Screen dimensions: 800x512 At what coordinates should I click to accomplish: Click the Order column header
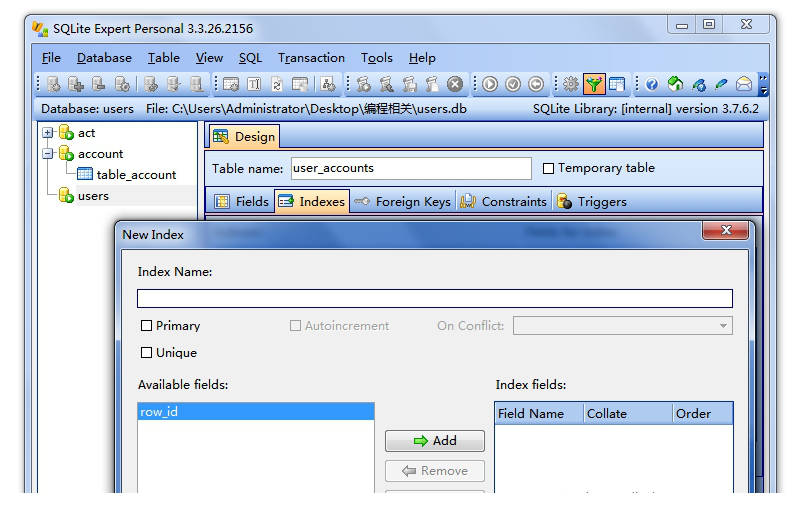(703, 414)
